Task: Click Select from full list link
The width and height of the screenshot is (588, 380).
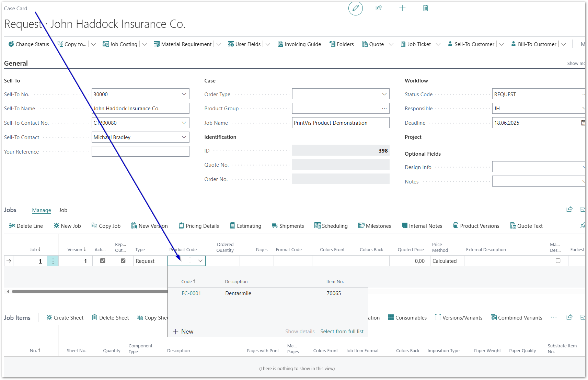Action: click(x=342, y=332)
